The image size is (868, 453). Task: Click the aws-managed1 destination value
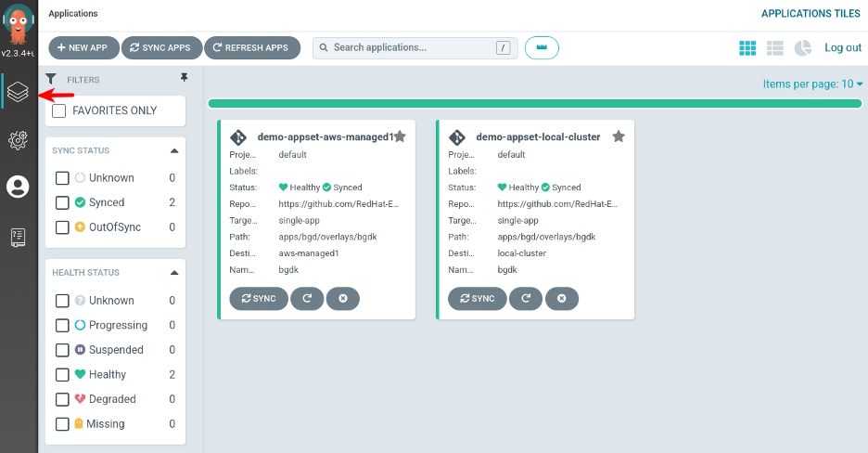[x=308, y=253]
